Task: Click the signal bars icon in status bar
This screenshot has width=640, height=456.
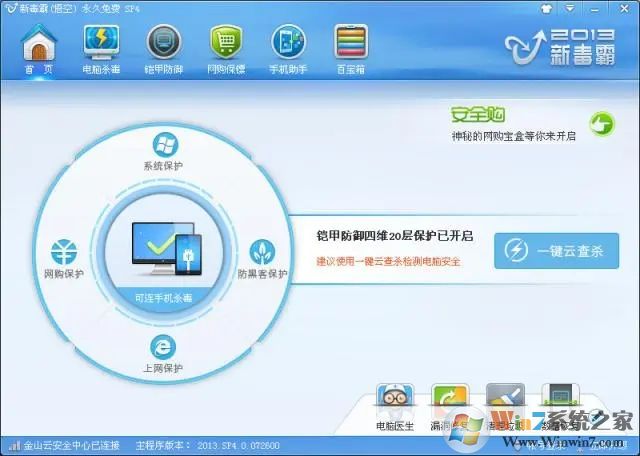Action: coord(14,445)
